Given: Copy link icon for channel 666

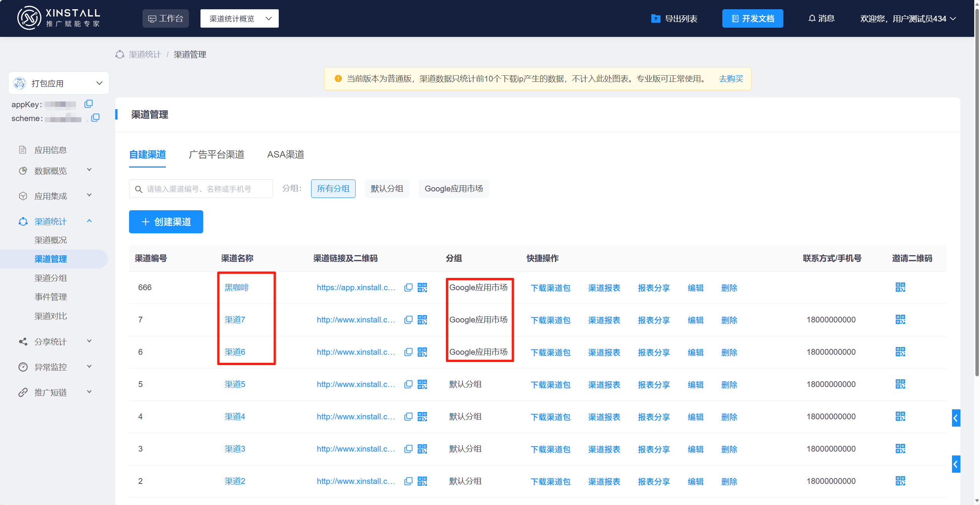Looking at the screenshot, I should click(x=408, y=287).
